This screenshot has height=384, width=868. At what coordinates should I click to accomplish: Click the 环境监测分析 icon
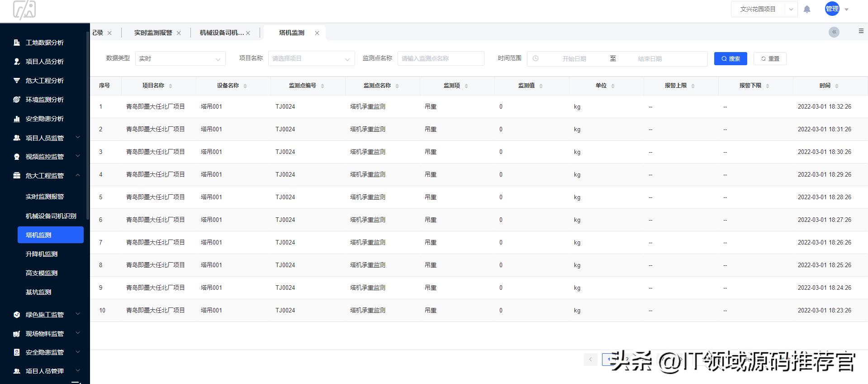click(x=17, y=100)
